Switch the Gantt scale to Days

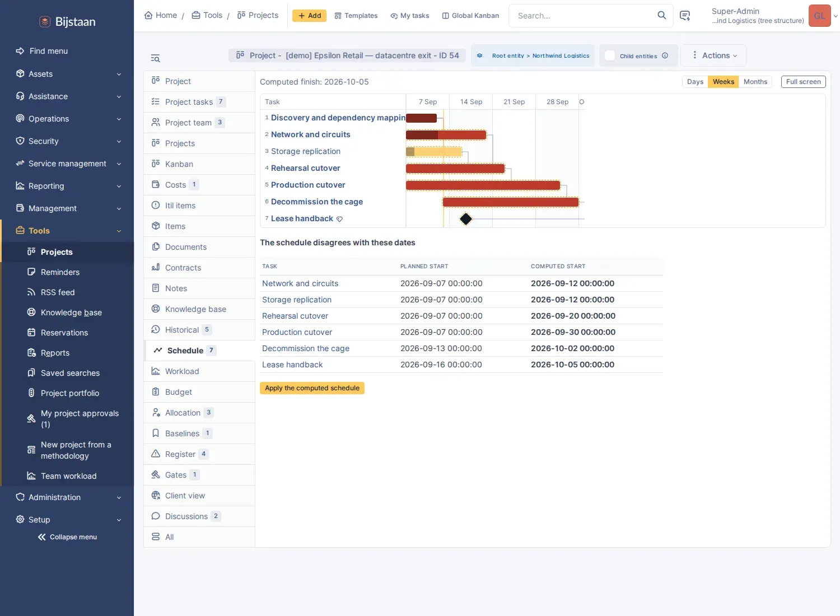(x=695, y=82)
